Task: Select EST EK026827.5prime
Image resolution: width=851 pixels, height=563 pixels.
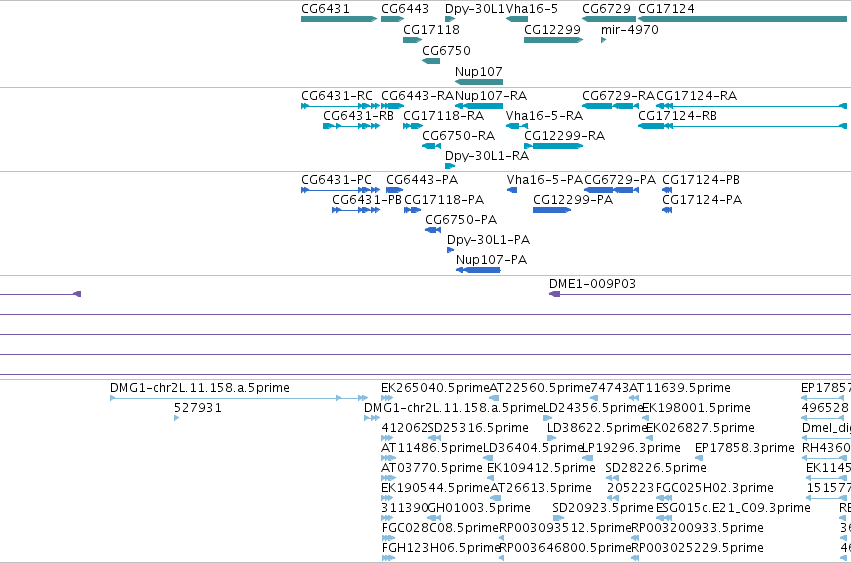Action: pyautogui.click(x=700, y=428)
